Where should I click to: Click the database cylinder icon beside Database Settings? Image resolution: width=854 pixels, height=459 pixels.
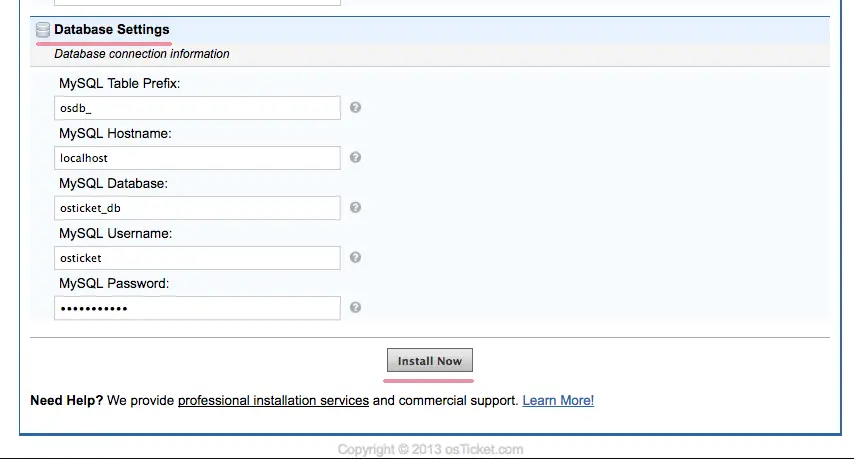tap(42, 30)
